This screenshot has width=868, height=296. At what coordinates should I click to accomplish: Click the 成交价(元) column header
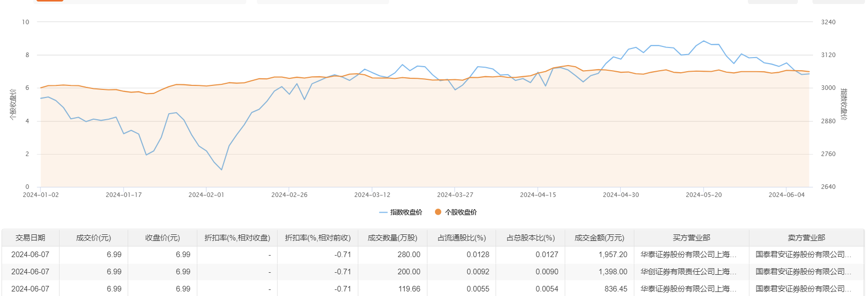tap(93, 238)
